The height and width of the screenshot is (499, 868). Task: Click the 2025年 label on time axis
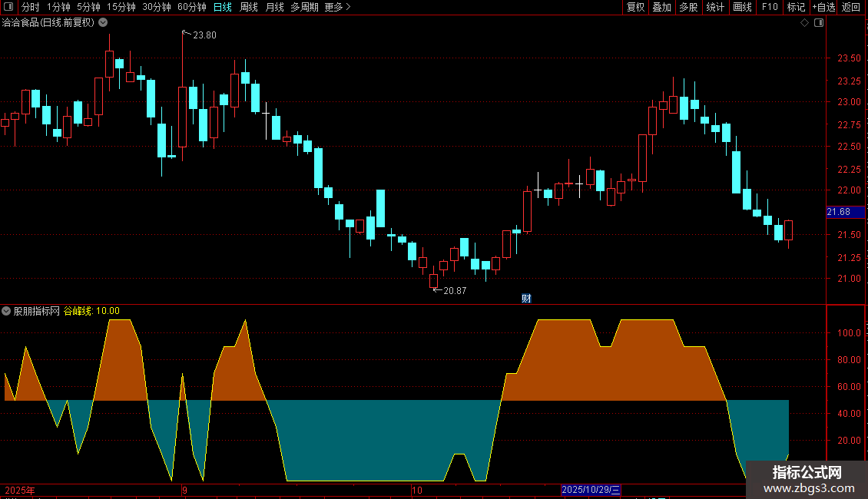click(x=20, y=491)
